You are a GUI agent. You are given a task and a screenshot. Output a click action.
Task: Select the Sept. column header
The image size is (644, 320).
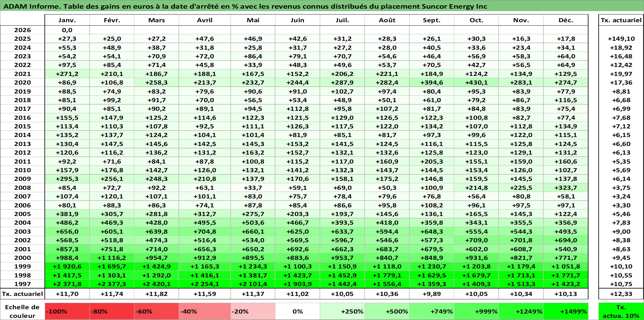tap(432, 20)
